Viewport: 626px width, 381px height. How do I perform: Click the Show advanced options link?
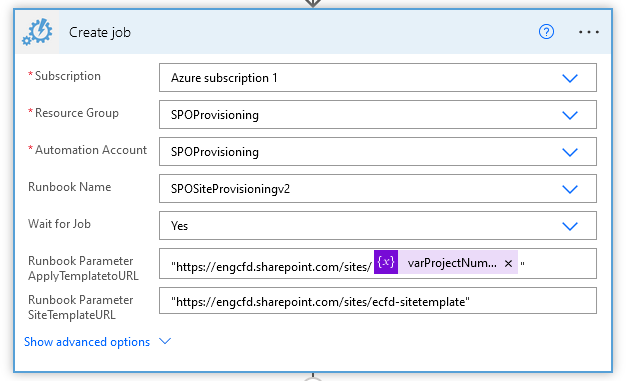[87, 342]
